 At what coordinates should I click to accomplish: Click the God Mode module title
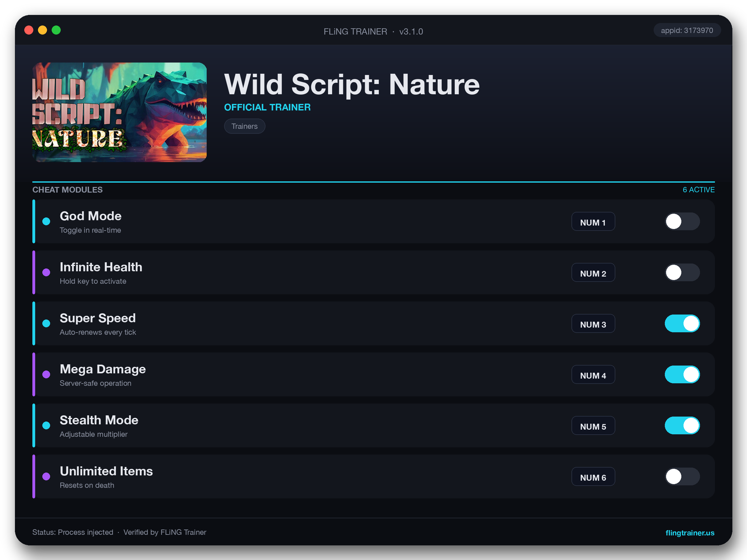coord(91,216)
